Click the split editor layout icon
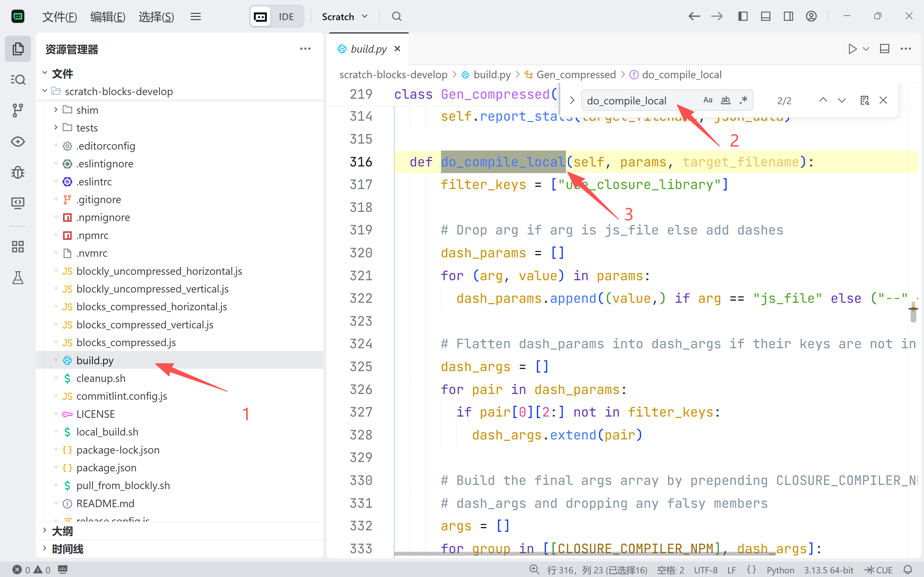Viewport: 924px width, 577px height. click(884, 49)
